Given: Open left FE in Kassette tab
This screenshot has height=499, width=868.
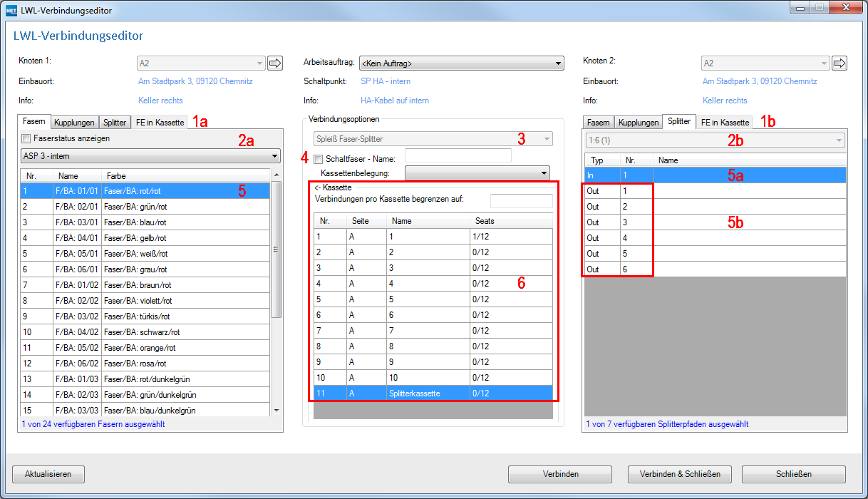Looking at the screenshot, I should (x=160, y=123).
